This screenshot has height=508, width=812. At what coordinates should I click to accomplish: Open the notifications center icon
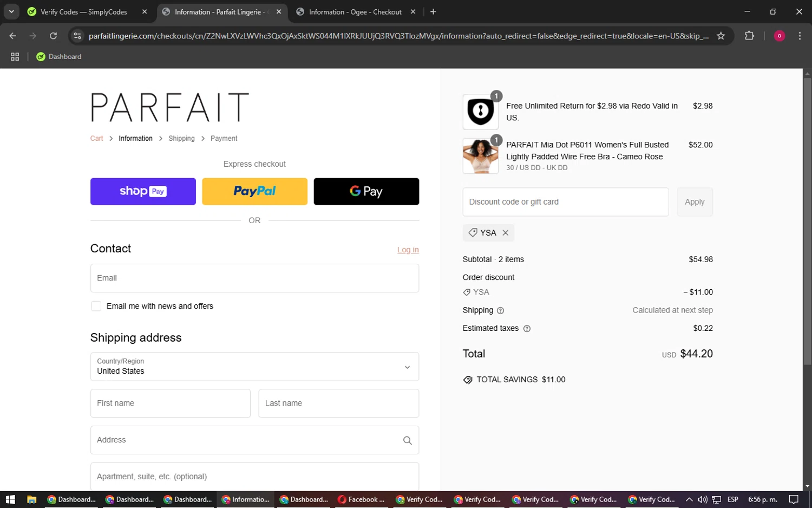(794, 499)
